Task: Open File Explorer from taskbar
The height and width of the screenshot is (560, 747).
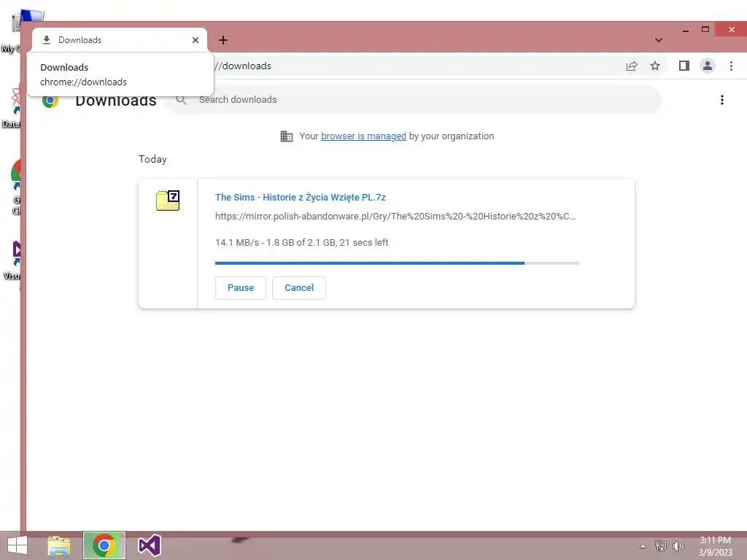Action: [x=58, y=546]
